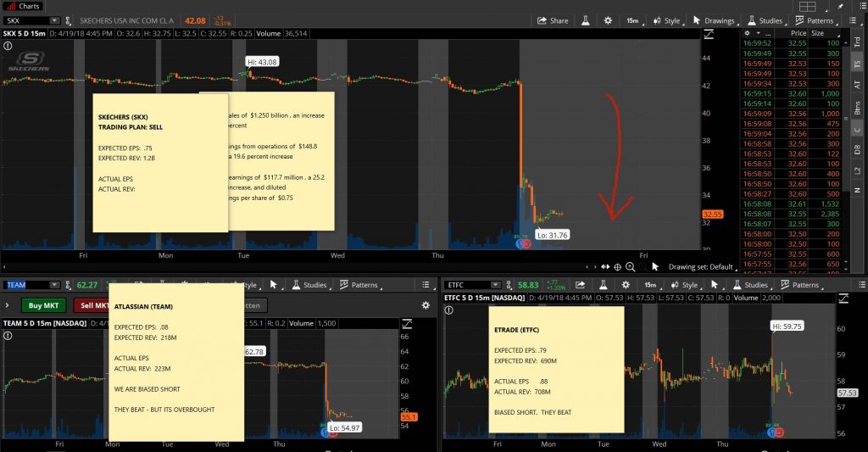Click the SKX symbol input field
The height and width of the screenshot is (452, 868).
(26, 20)
